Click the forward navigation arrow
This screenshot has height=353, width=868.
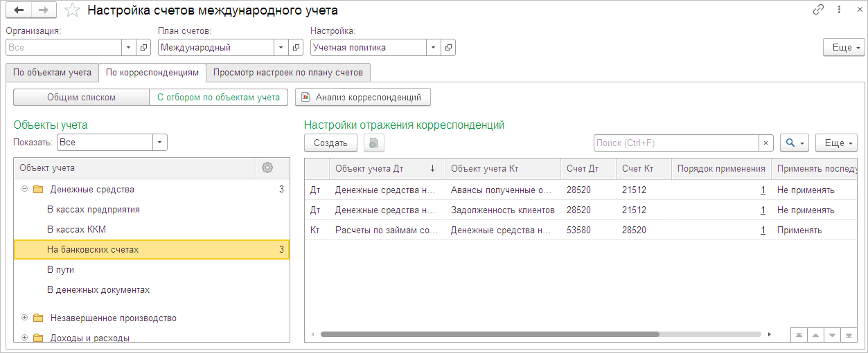click(44, 10)
